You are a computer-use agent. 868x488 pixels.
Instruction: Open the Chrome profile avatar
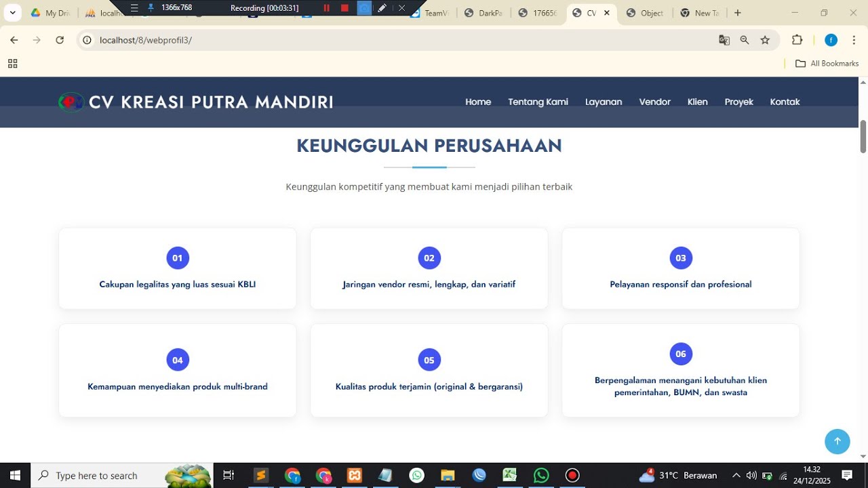coord(831,40)
